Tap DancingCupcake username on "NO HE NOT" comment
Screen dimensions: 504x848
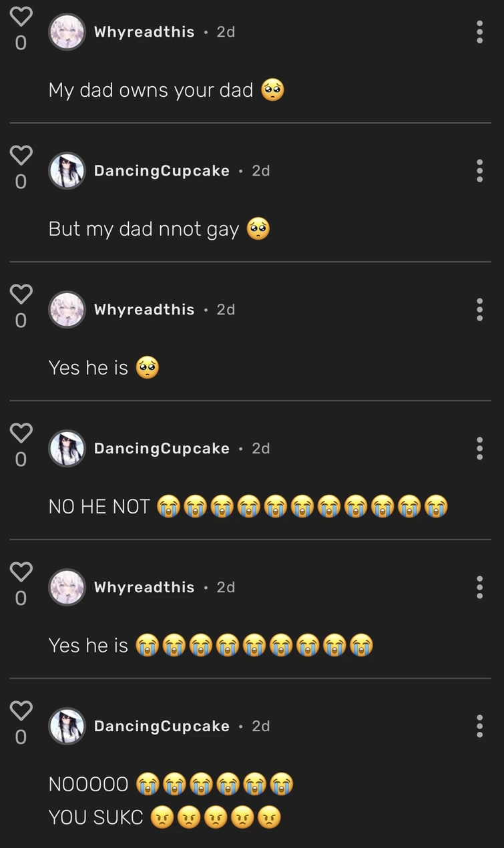pos(162,449)
